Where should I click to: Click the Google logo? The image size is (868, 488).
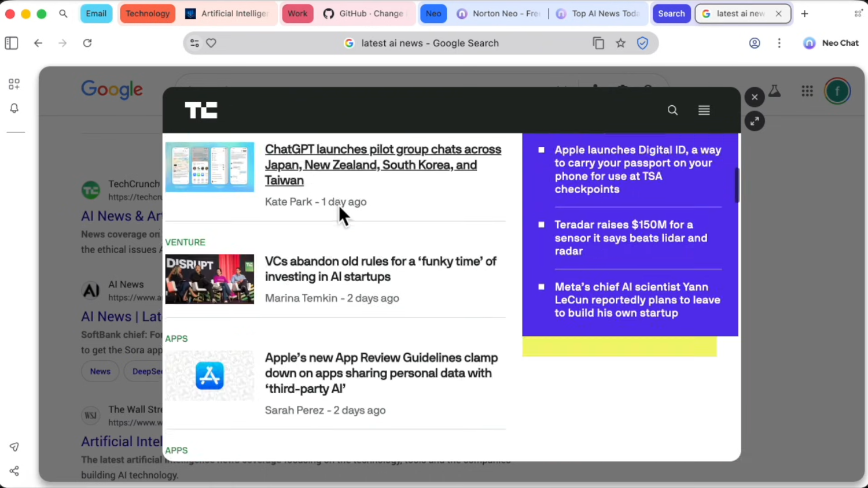[112, 90]
